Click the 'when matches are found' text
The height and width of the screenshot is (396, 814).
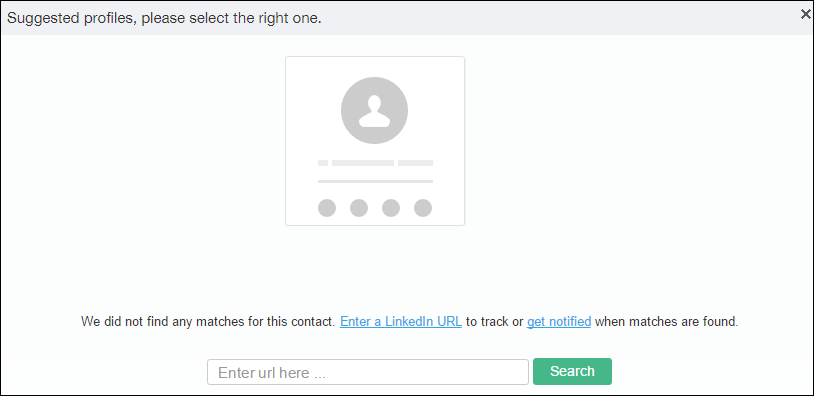[x=666, y=321]
